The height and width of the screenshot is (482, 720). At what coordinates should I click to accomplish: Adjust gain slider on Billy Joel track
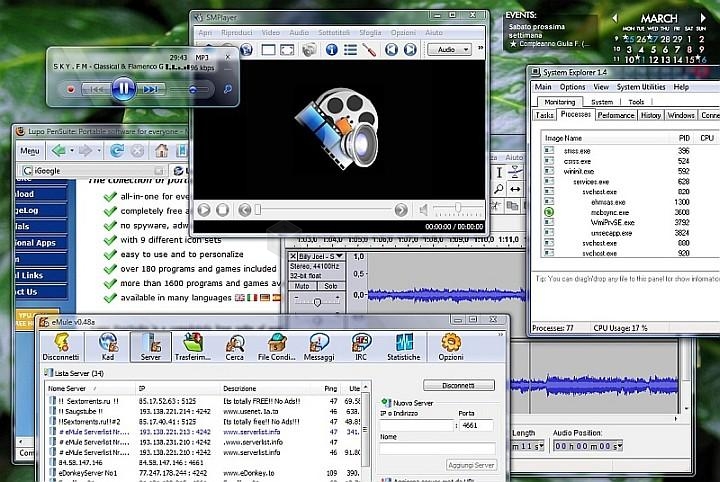tap(317, 302)
